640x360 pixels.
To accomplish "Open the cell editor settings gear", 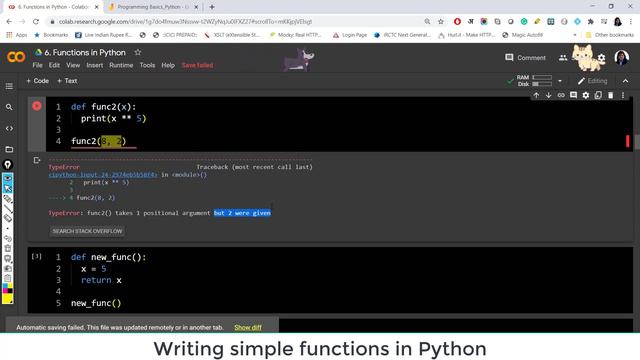I will click(x=586, y=95).
